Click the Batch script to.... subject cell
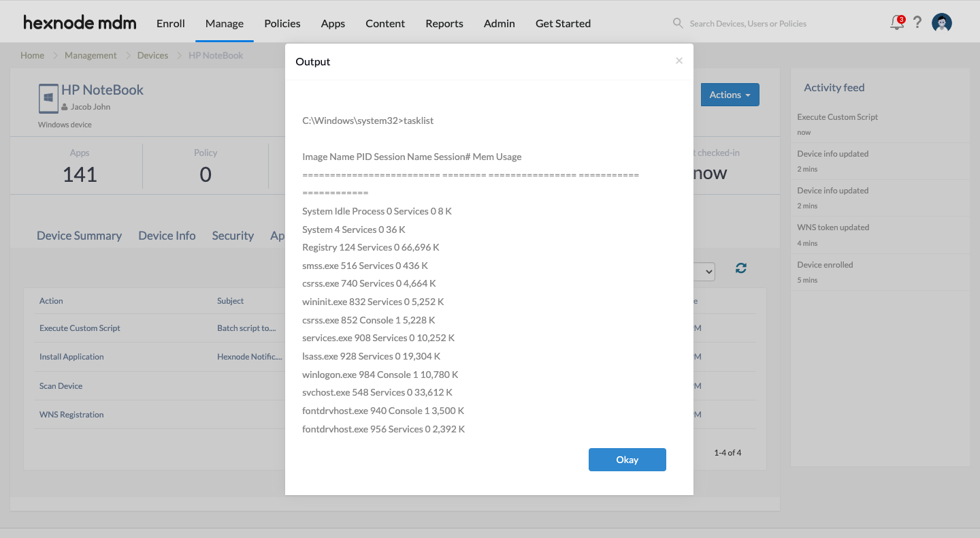 pos(246,328)
